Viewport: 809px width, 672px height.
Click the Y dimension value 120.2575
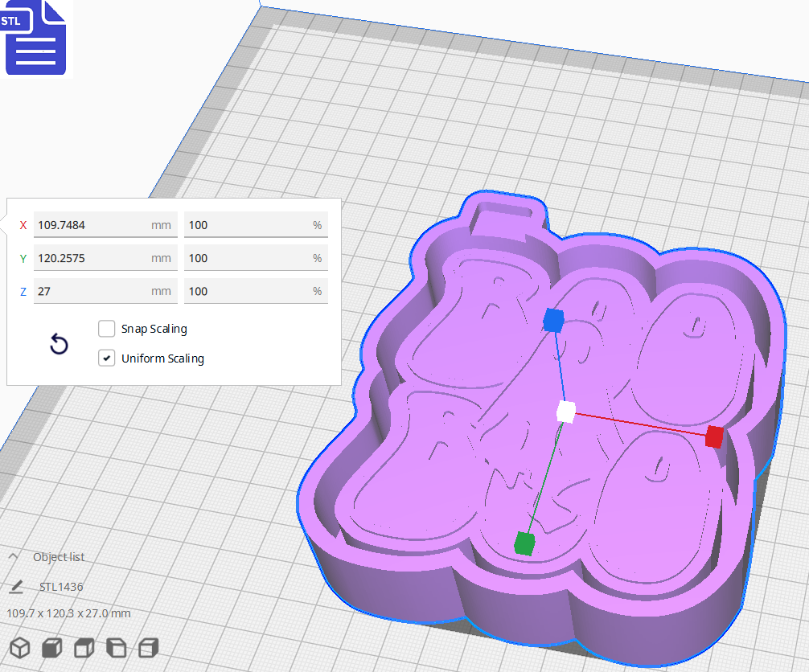pyautogui.click(x=105, y=258)
